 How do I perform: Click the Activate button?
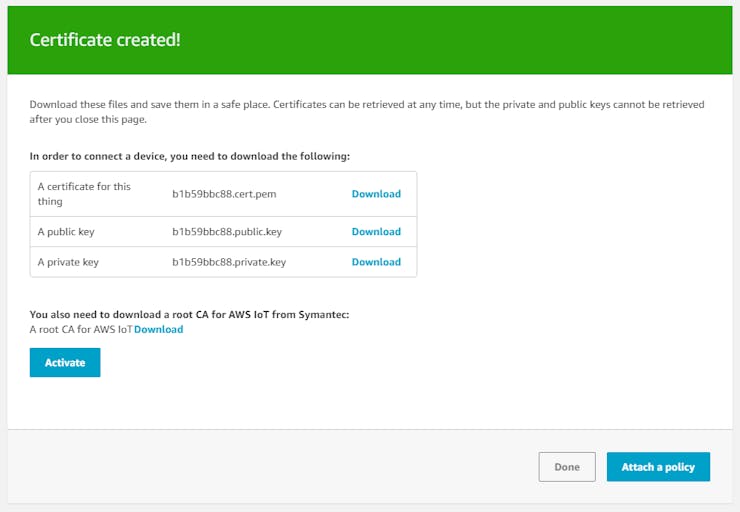[x=65, y=362]
